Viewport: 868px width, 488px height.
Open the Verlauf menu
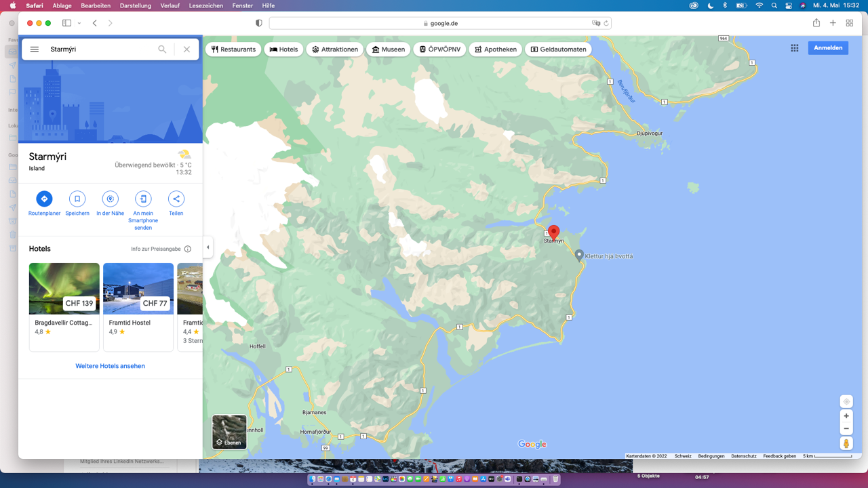(170, 5)
